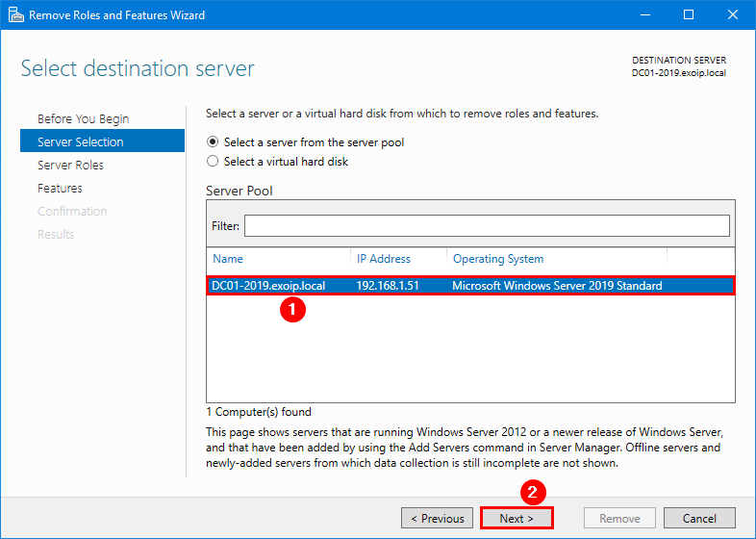This screenshot has height=539, width=756.
Task: Switch to the Features step
Action: coord(60,189)
